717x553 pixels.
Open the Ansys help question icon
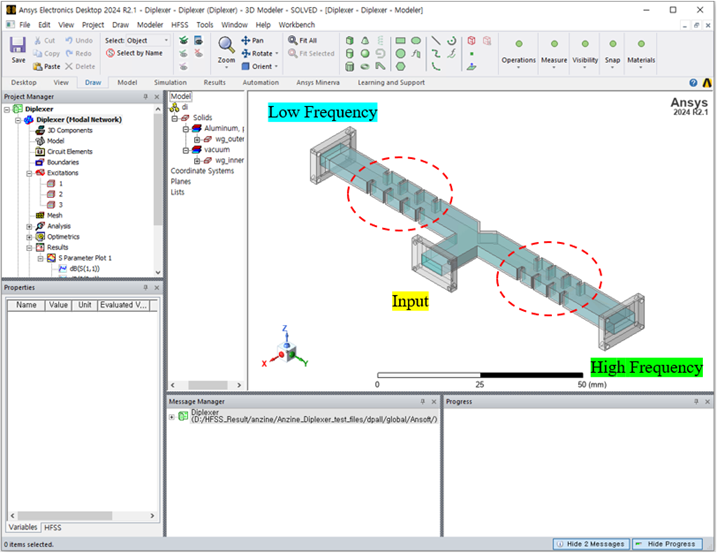[693, 83]
